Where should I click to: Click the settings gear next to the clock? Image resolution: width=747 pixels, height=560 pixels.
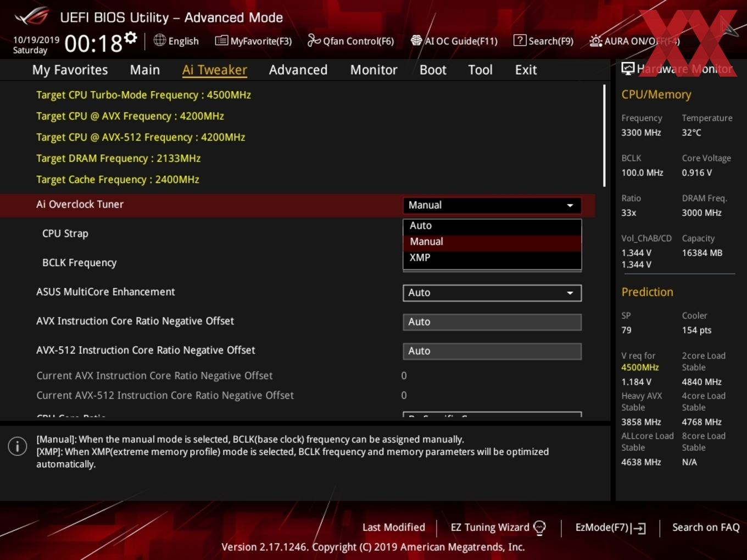point(131,38)
